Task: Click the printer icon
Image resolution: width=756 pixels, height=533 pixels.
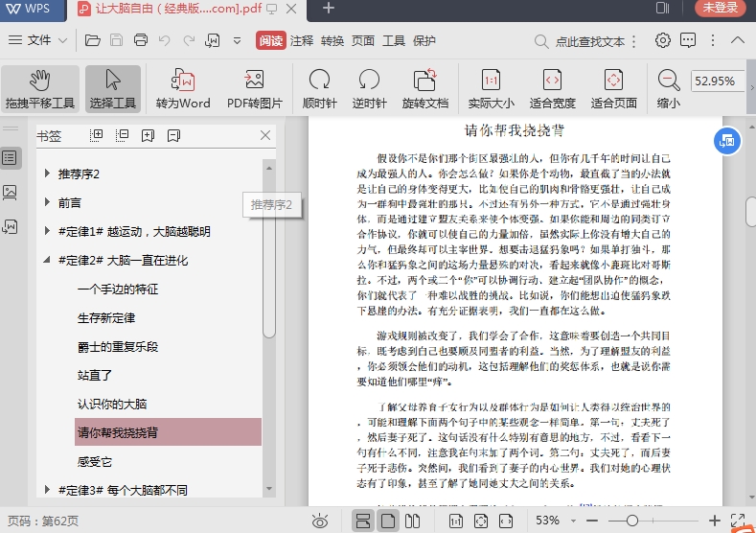Action: point(140,40)
